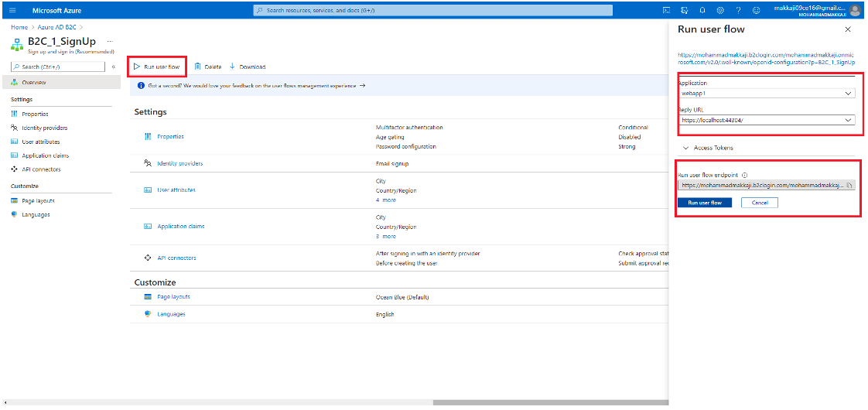This screenshot has height=410, width=868.
Task: Open the directory and subscription filter icon
Action: [684, 11]
